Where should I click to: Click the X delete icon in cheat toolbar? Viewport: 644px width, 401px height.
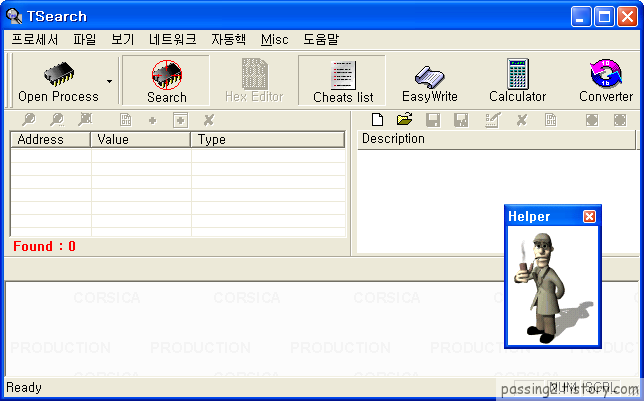click(522, 120)
